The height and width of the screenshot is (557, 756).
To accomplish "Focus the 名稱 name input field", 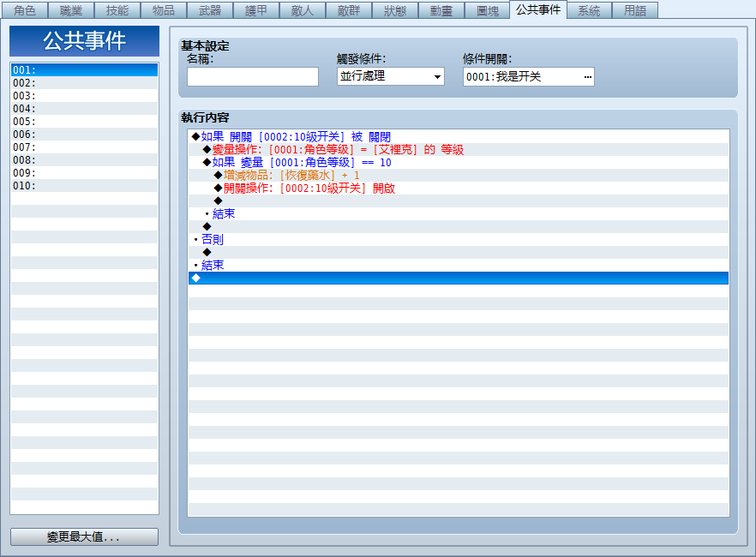I will click(253, 76).
